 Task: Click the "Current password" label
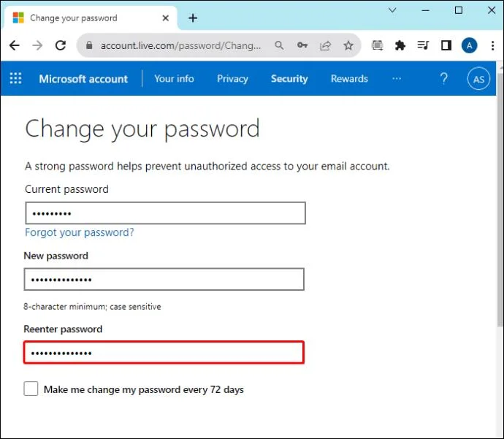(x=66, y=189)
